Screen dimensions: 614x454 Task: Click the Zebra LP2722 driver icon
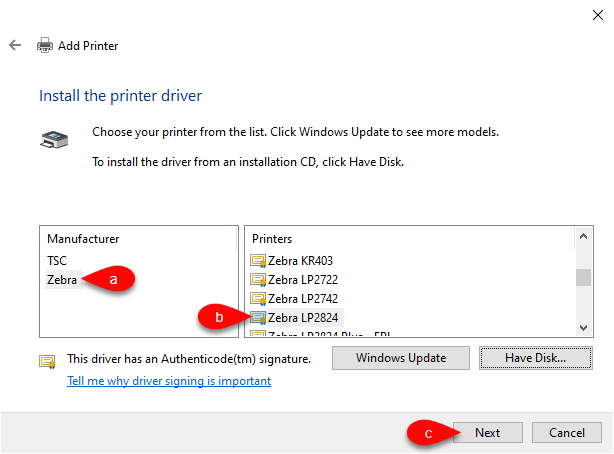click(x=258, y=280)
